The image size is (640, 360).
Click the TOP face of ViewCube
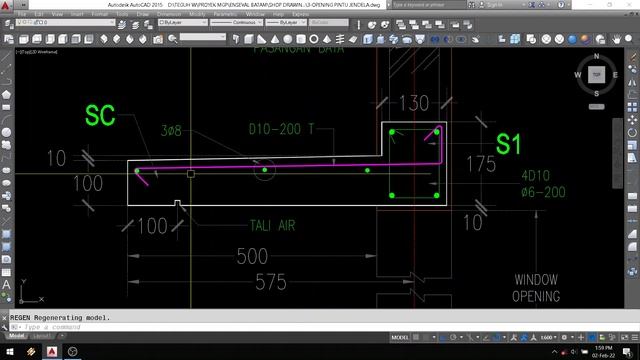[596, 75]
